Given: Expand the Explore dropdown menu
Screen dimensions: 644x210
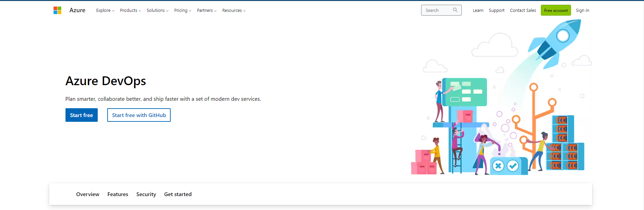Looking at the screenshot, I should click(105, 11).
